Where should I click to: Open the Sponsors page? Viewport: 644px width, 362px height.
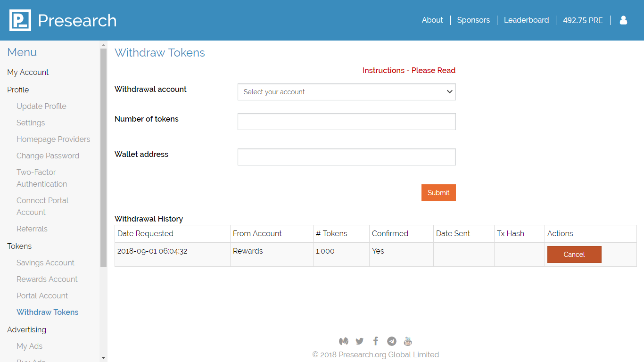tap(473, 20)
